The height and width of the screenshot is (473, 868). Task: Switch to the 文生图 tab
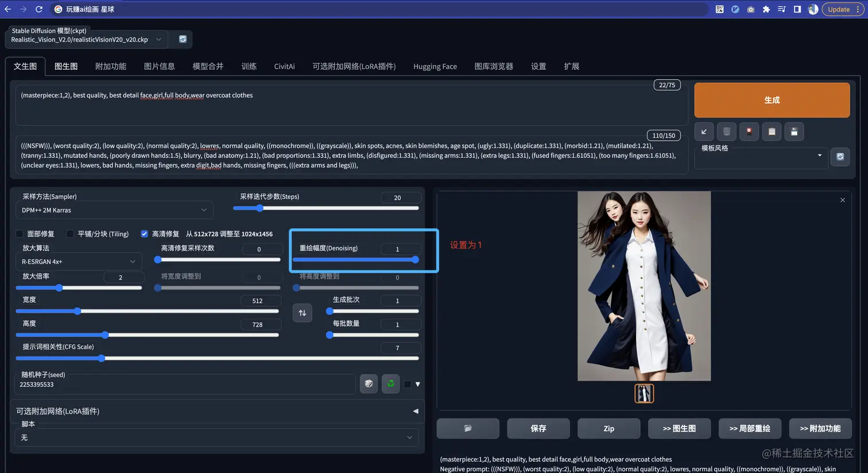tap(25, 67)
